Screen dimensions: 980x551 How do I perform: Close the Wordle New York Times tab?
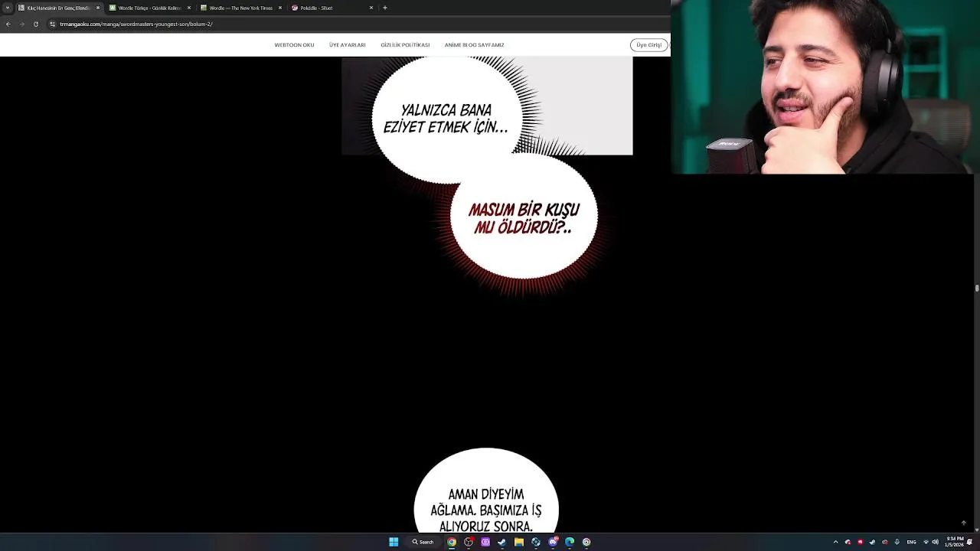[280, 8]
